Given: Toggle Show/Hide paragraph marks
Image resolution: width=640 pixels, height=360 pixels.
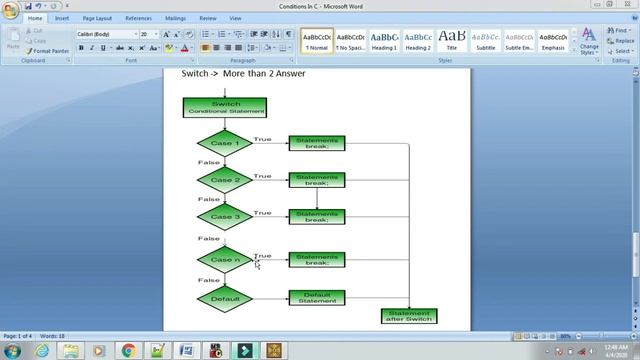Looking at the screenshot, I should coord(288,34).
